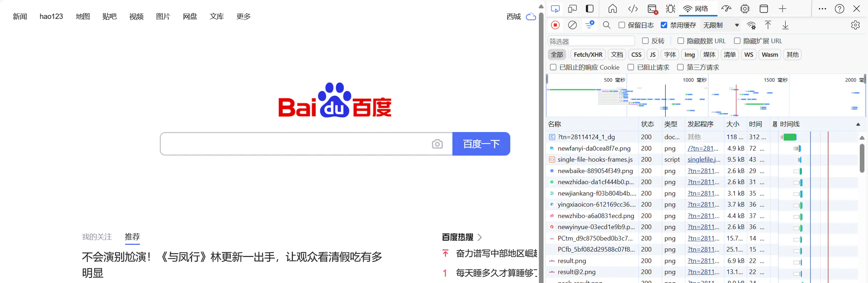Filter requests by CSS

(636, 55)
